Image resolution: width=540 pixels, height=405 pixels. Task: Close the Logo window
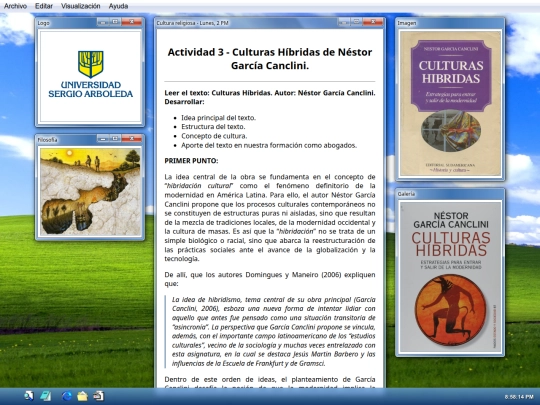click(132, 22)
